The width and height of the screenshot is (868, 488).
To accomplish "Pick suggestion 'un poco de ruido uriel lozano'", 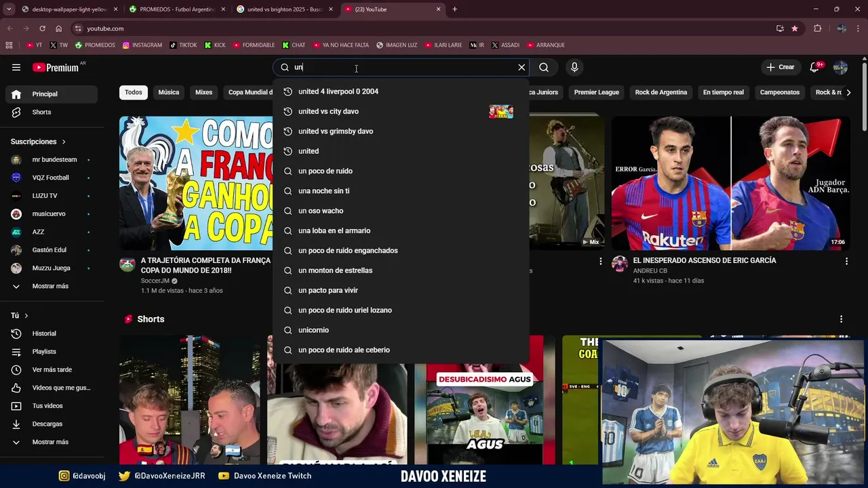I will coord(401,310).
